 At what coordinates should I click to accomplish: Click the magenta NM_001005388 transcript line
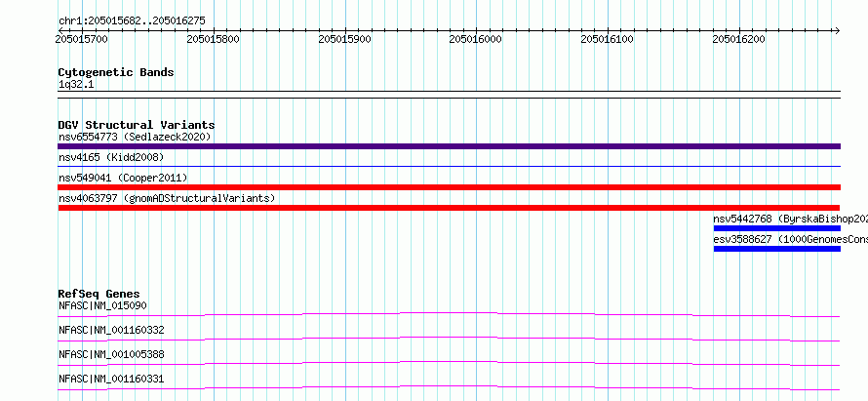[x=449, y=363]
